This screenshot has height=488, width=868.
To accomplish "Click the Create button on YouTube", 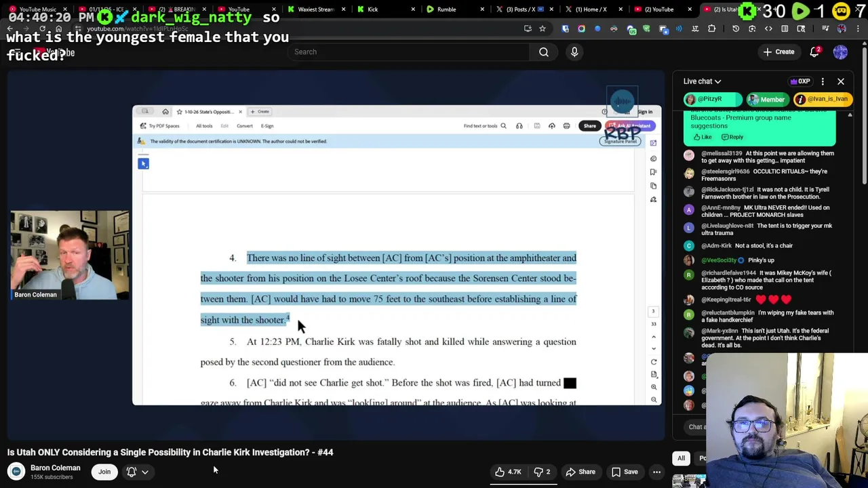I will [778, 52].
